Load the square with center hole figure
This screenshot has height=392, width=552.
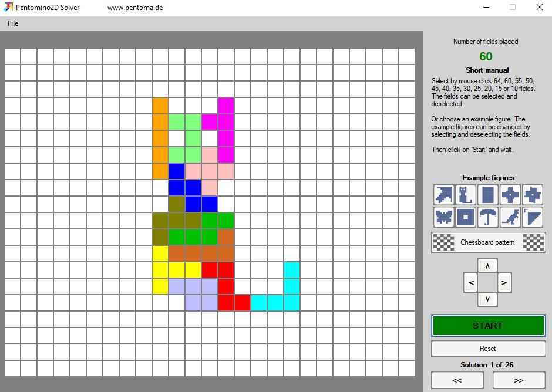coord(466,217)
